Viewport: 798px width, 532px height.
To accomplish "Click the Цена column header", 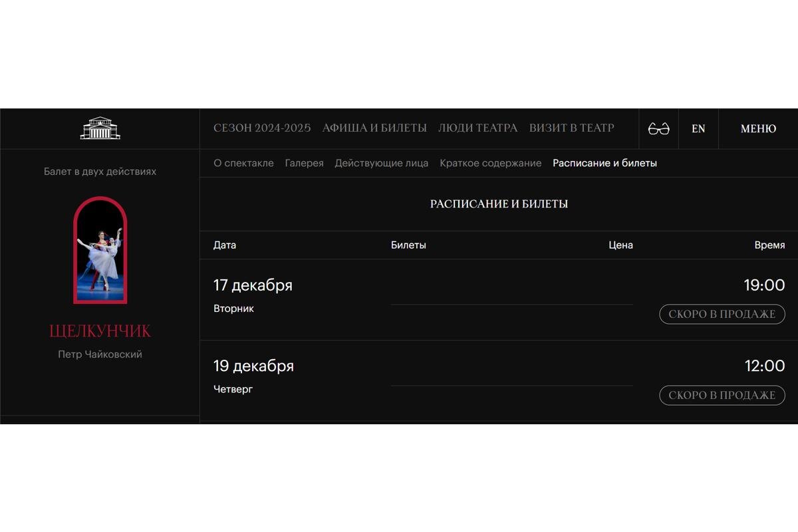I will [620, 245].
